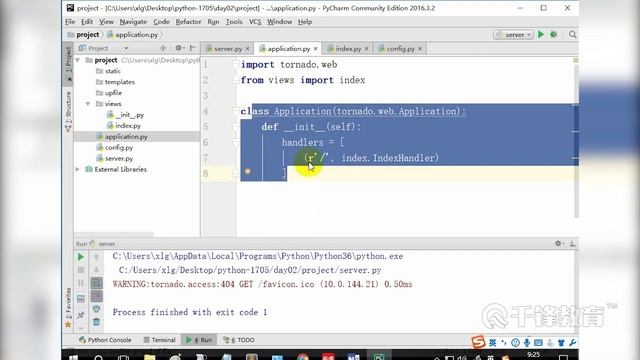Image resolution: width=640 pixels, height=360 pixels.
Task: Collapse the views folder
Action: (88, 104)
